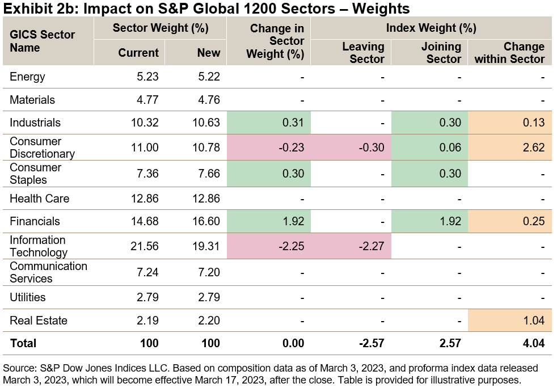This screenshot has height=392, width=557.
Task: Select the Leaving Sector column header
Action: click(x=363, y=53)
